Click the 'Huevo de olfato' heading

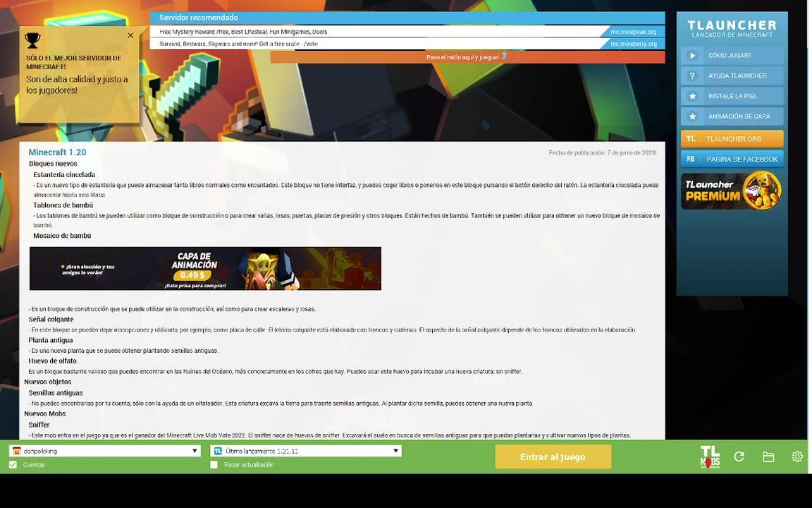point(52,361)
